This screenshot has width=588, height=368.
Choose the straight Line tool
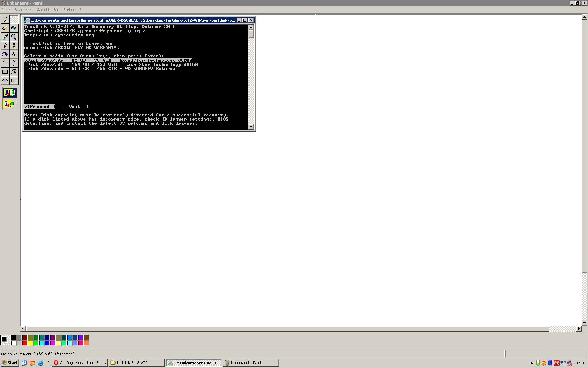[5, 63]
